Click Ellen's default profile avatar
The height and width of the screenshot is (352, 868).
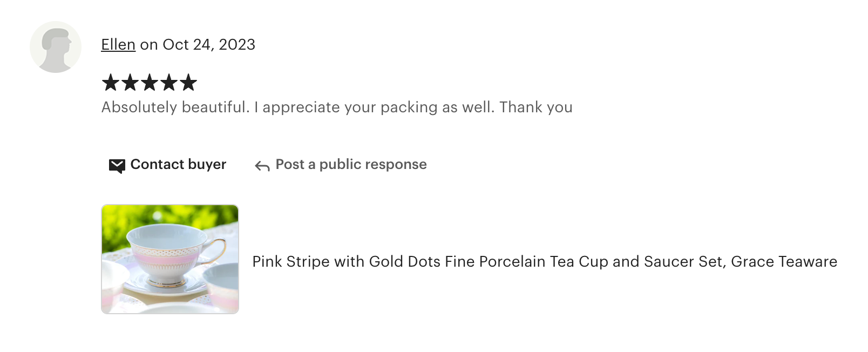56,47
